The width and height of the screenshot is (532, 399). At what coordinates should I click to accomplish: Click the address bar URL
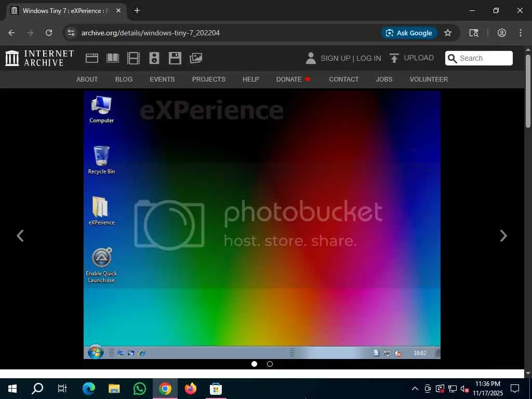pyautogui.click(x=150, y=33)
